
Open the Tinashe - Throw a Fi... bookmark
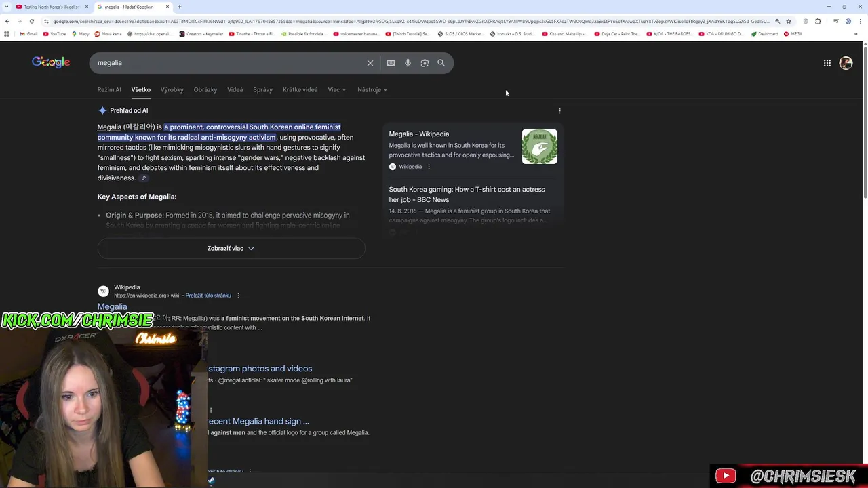tap(252, 34)
